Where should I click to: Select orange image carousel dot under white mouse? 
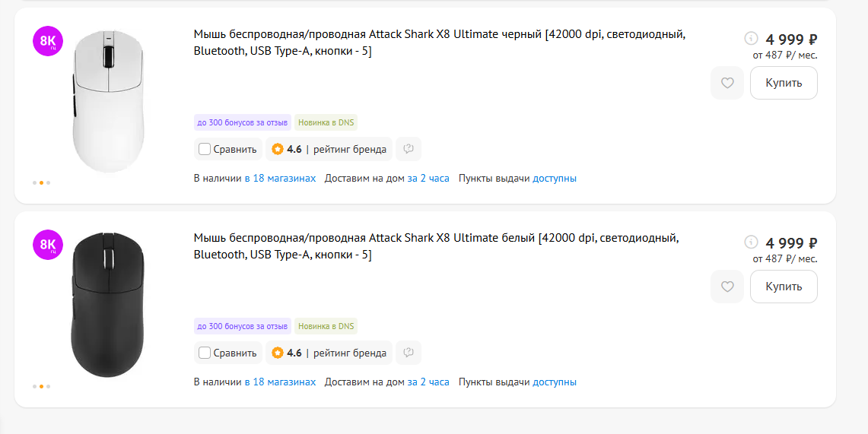42,183
